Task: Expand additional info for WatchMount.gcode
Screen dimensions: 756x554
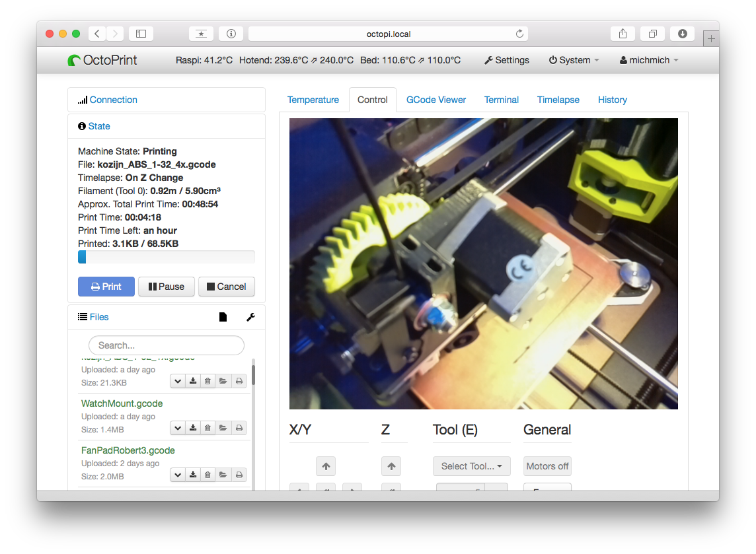Action: click(x=178, y=428)
